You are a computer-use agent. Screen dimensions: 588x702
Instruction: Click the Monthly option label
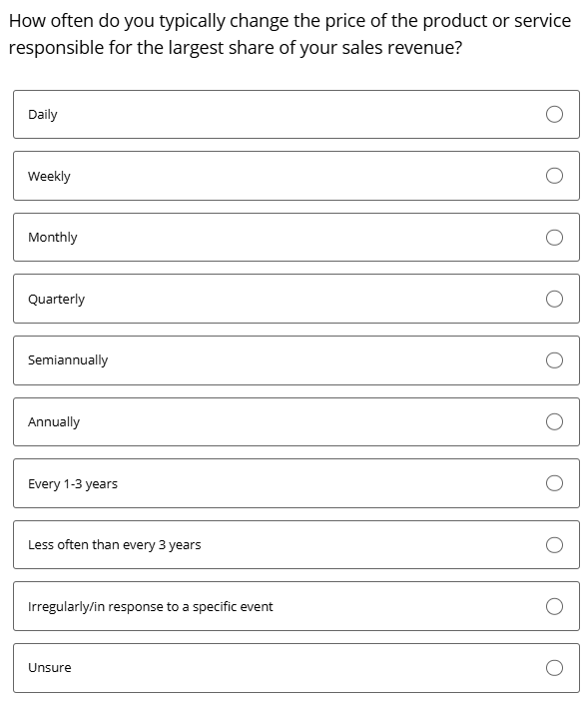[x=52, y=238]
